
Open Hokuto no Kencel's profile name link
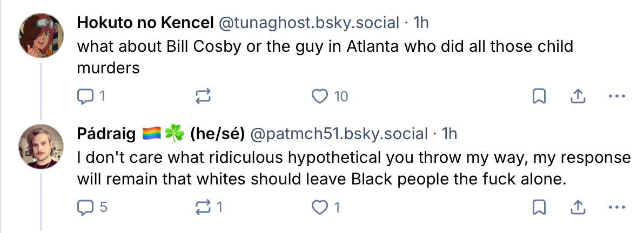click(x=146, y=23)
